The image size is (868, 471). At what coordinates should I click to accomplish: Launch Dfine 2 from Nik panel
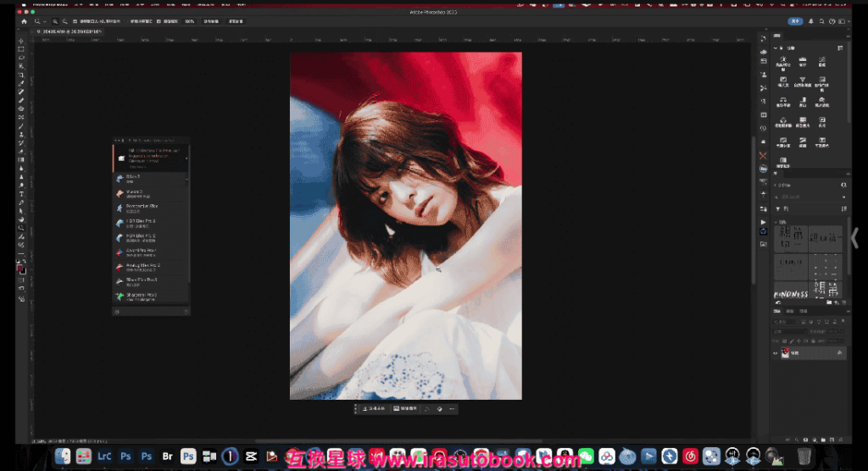click(x=151, y=179)
